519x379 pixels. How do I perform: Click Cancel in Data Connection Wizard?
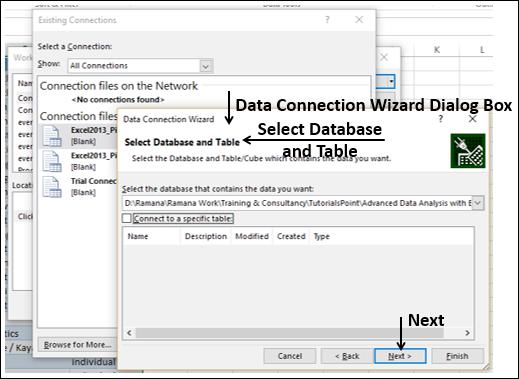tap(290, 356)
